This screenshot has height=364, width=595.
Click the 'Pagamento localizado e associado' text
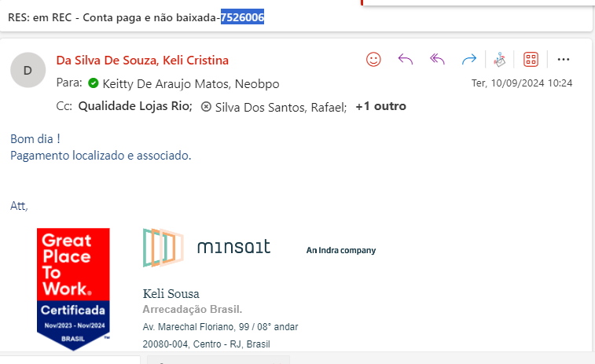pyautogui.click(x=100, y=155)
